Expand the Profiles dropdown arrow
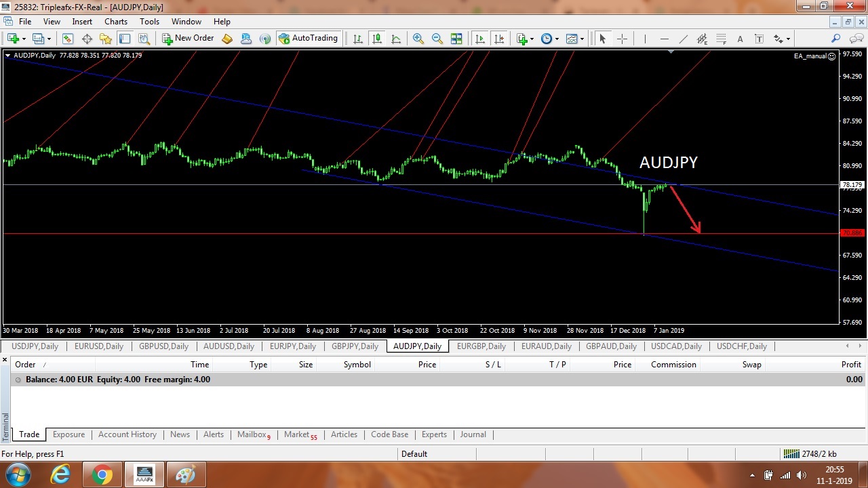This screenshot has height=488, width=868. coord(49,39)
